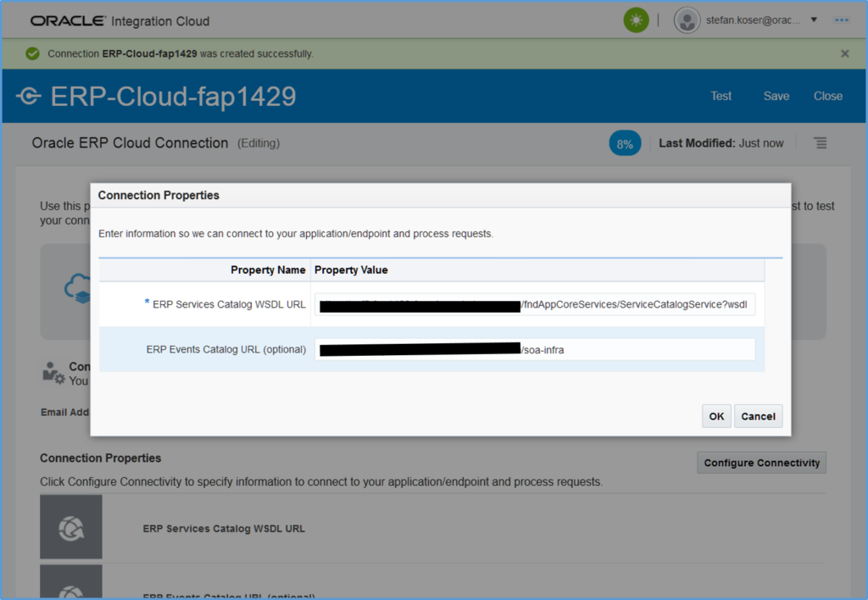Viewport: 868px width, 600px height.
Task: Click the green sun status icon
Action: (x=636, y=20)
